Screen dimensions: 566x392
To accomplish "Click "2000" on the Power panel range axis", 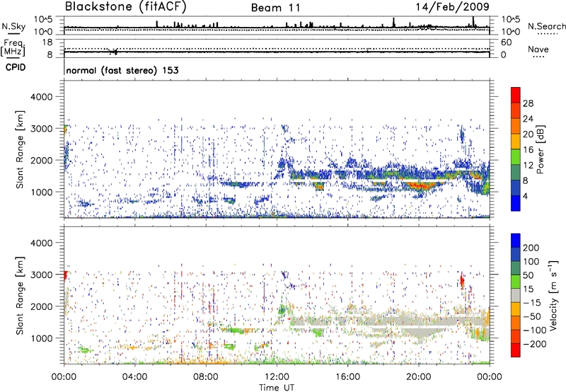I will click(x=42, y=160).
